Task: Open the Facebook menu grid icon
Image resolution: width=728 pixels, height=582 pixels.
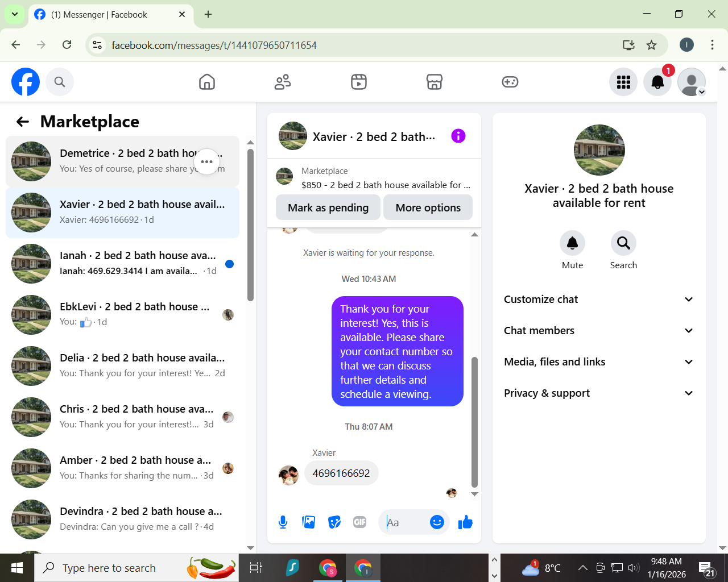Action: pyautogui.click(x=623, y=82)
